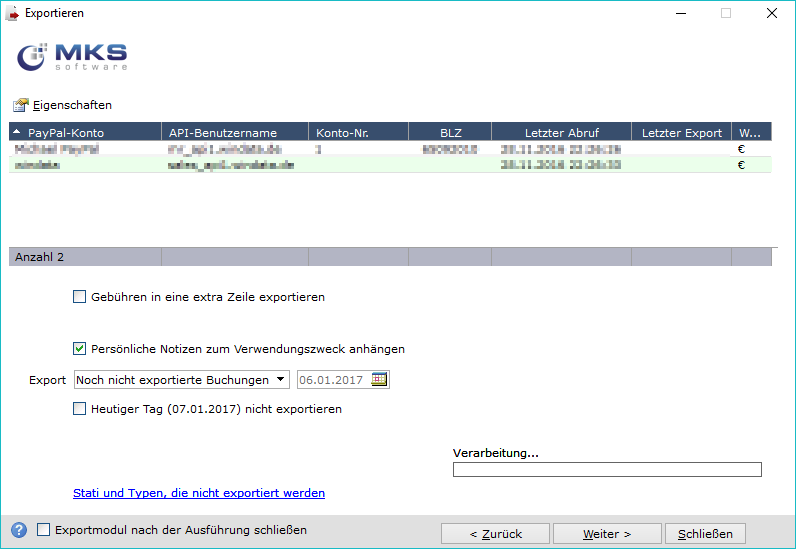Click the € currency cell in first row
Image resolution: width=796 pixels, height=549 pixels.
(741, 149)
